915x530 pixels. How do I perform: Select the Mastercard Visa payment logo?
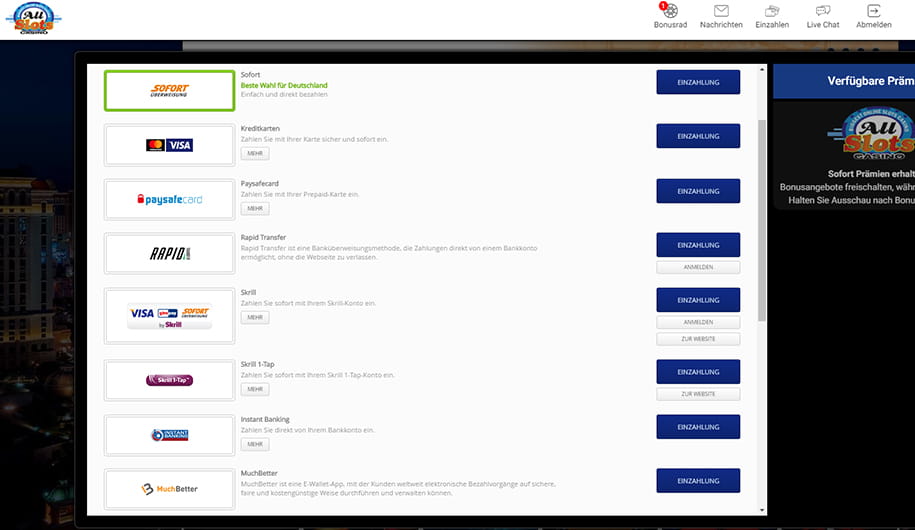tap(169, 145)
